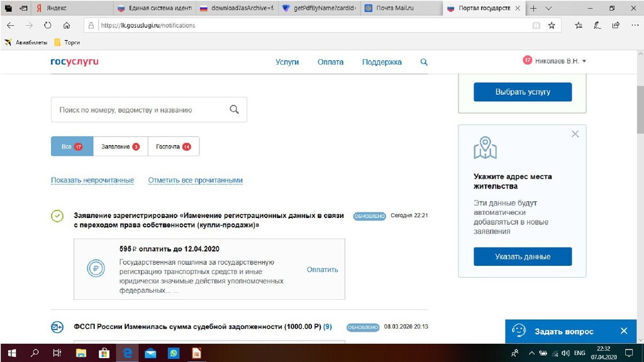Open the Заявление зарегистрировано notification
This screenshot has height=362, width=644.
tap(209, 220)
